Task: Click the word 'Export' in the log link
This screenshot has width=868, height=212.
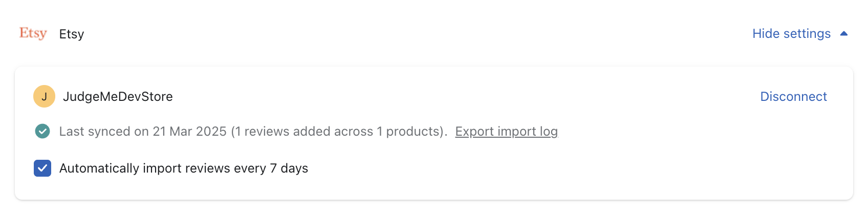Action: [x=474, y=132]
